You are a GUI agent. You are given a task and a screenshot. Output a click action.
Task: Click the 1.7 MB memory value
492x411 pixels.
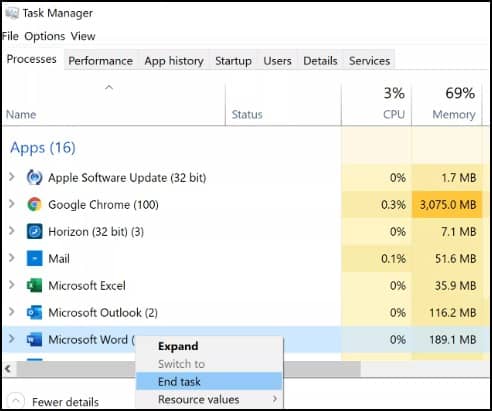[459, 177]
